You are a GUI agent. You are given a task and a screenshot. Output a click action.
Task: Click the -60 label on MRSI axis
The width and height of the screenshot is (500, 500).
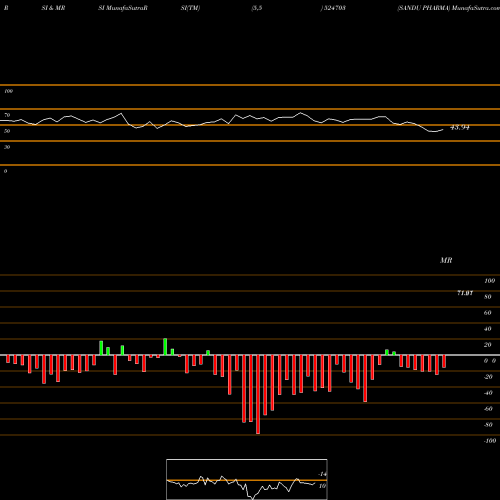[488, 409]
